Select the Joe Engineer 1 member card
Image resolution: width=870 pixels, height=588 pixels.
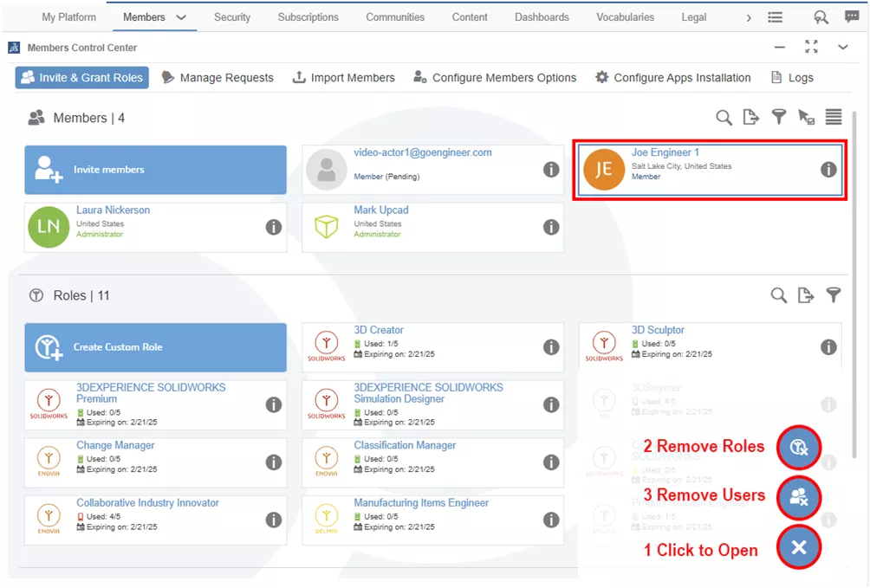point(710,170)
